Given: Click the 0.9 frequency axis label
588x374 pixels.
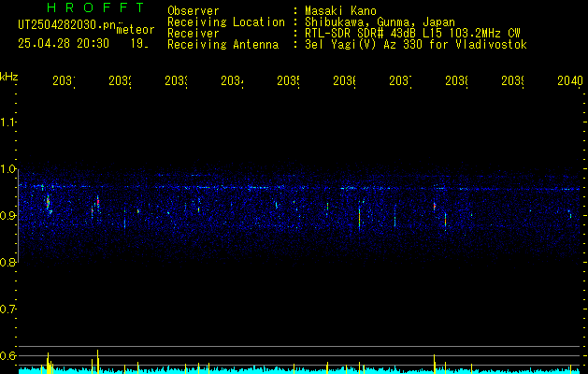Looking at the screenshot, I should [7, 216].
